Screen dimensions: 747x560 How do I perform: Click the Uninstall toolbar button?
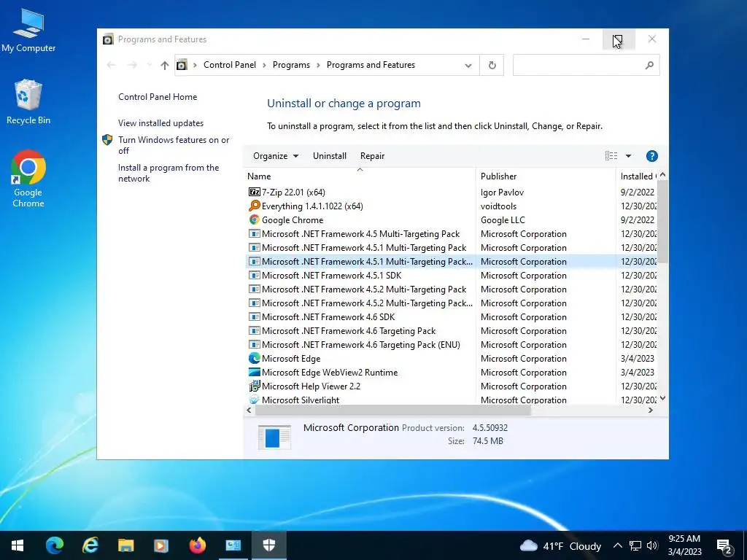pos(330,156)
